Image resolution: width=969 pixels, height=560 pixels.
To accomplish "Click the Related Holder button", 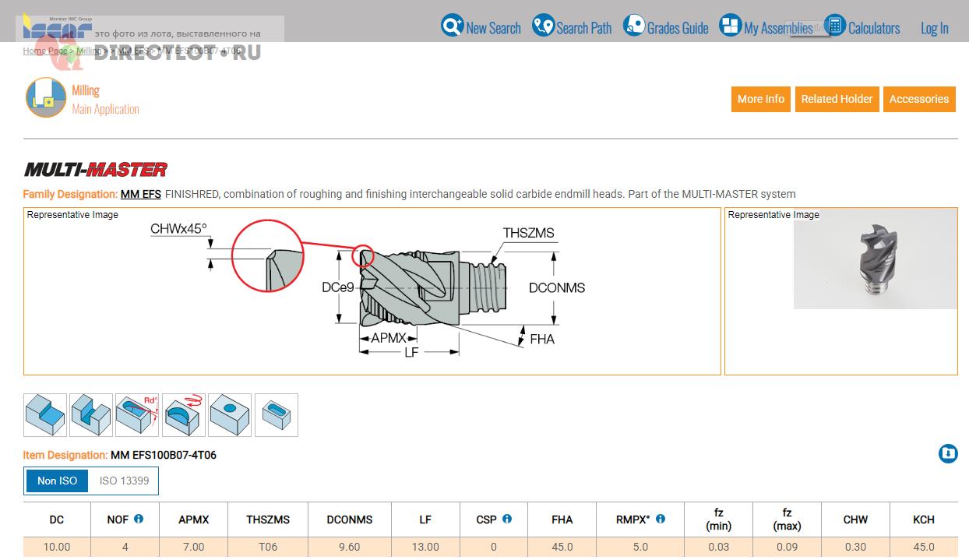I will pyautogui.click(x=837, y=99).
